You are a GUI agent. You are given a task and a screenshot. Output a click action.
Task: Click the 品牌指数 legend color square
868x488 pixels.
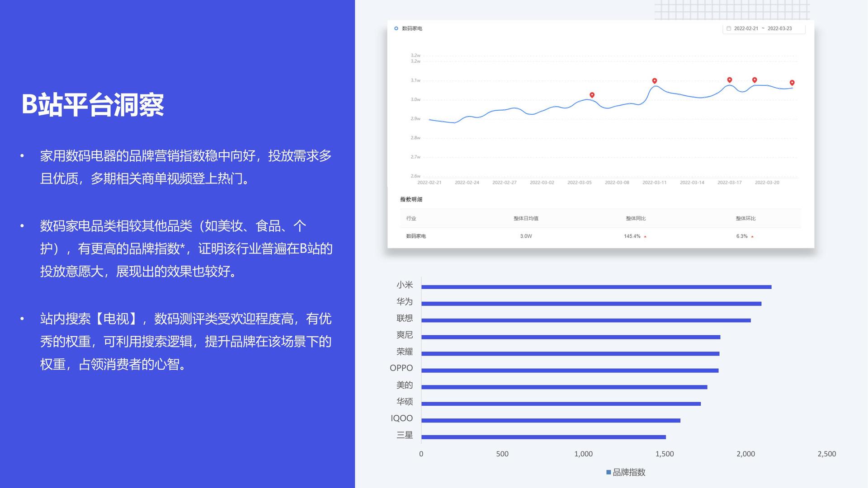609,473
